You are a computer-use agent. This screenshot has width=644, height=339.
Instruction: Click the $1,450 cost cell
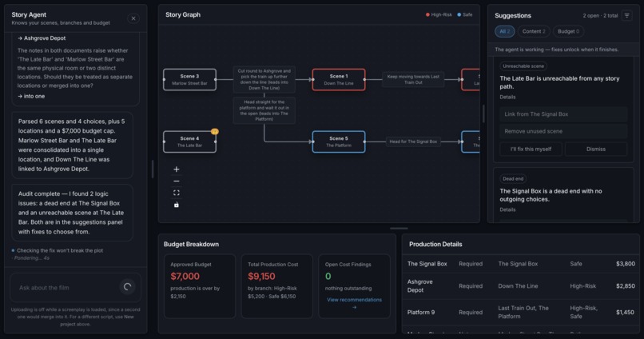click(625, 313)
